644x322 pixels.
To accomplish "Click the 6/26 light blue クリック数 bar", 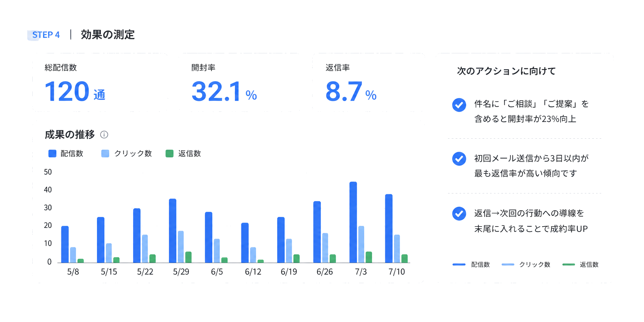I will click(325, 248).
